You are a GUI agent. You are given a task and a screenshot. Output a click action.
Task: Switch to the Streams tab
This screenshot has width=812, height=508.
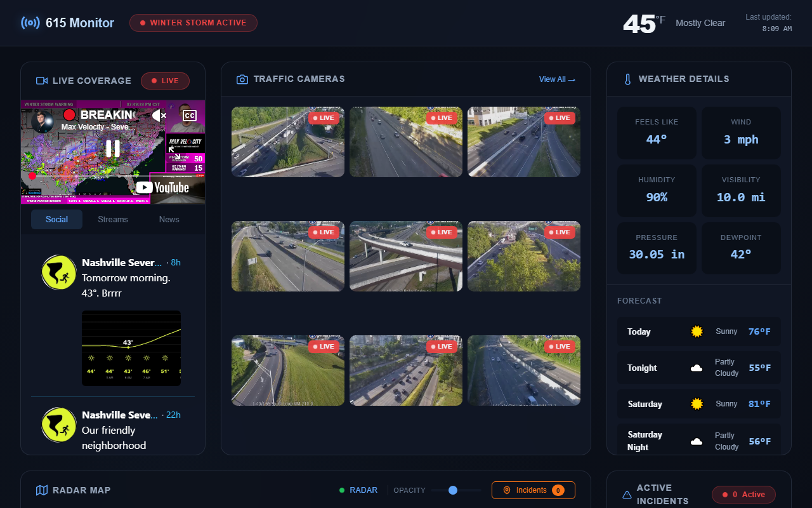pyautogui.click(x=113, y=219)
